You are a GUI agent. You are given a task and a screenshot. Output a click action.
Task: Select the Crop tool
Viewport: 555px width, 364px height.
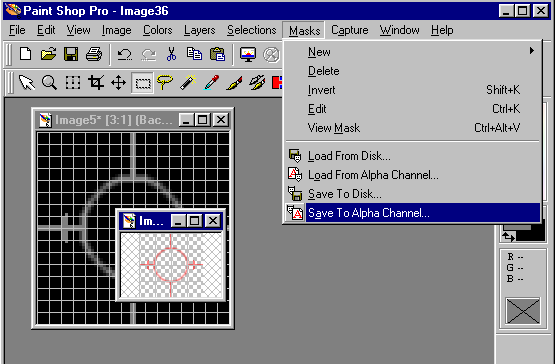coord(96,83)
